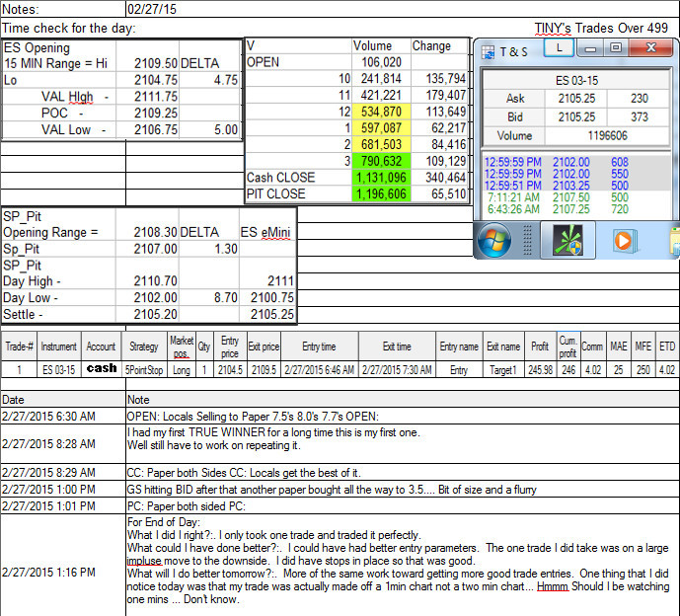Click the Exit name column header
Image resolution: width=680 pixels, height=616 pixels.
click(x=503, y=346)
